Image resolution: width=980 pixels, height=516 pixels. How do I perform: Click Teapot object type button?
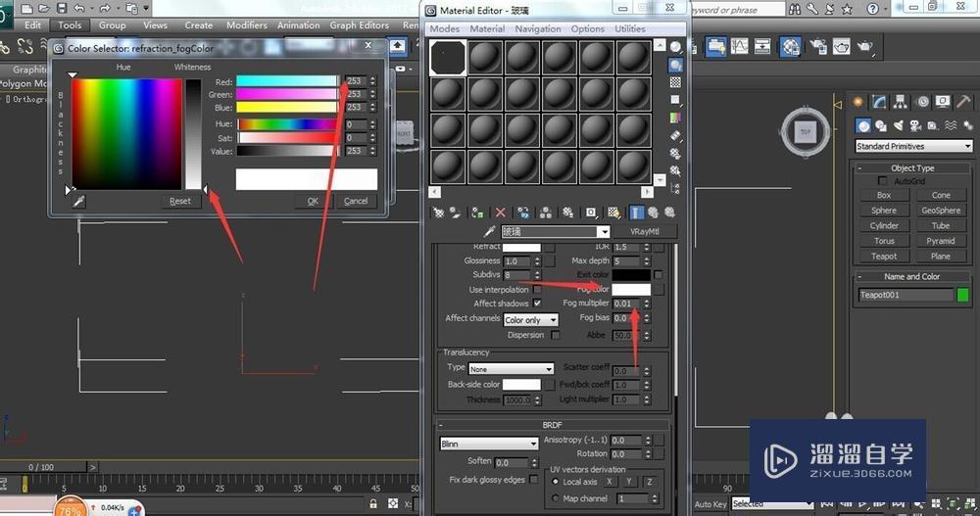[x=884, y=257]
